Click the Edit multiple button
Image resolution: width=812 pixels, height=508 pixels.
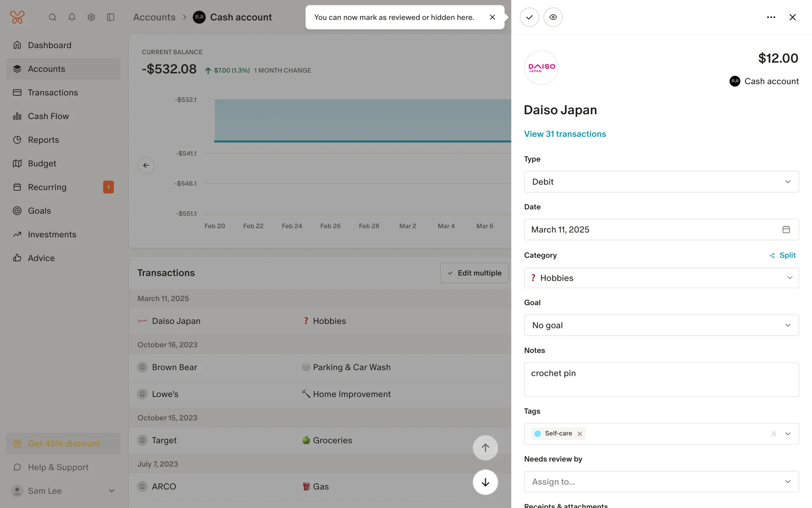click(x=474, y=273)
